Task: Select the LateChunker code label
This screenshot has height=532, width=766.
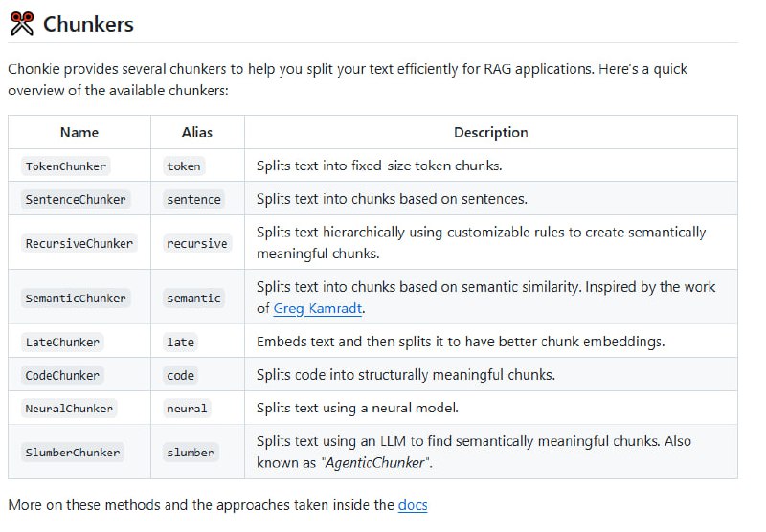Action: pos(62,342)
